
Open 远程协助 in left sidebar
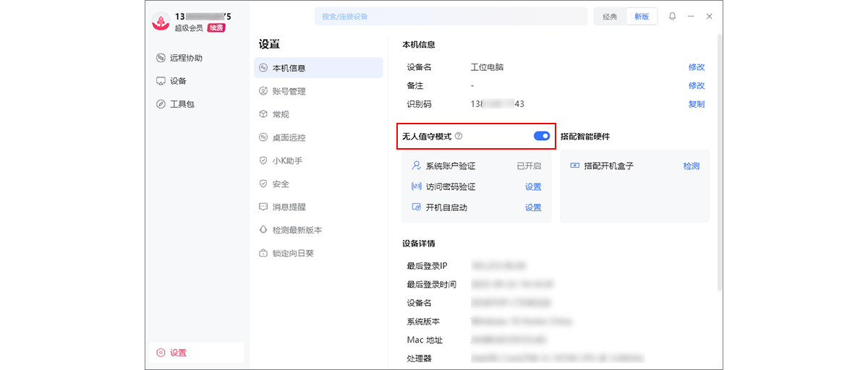(x=185, y=58)
